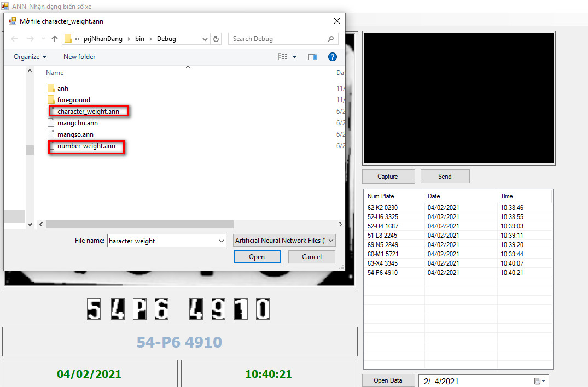
Task: Expand the view options dropdown arrow
Action: tap(295, 57)
